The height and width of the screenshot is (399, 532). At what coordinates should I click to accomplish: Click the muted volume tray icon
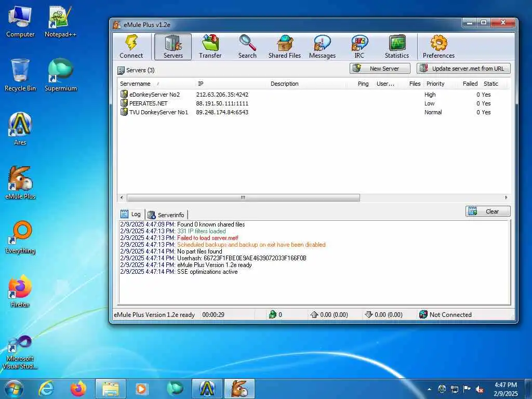coord(480,389)
